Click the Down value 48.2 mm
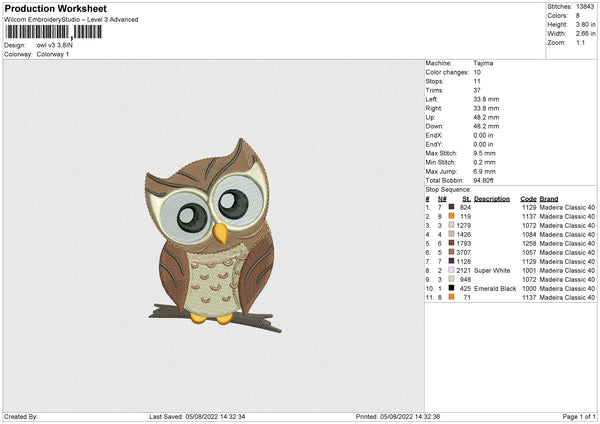Viewport: 600px width, 424px height. [486, 126]
